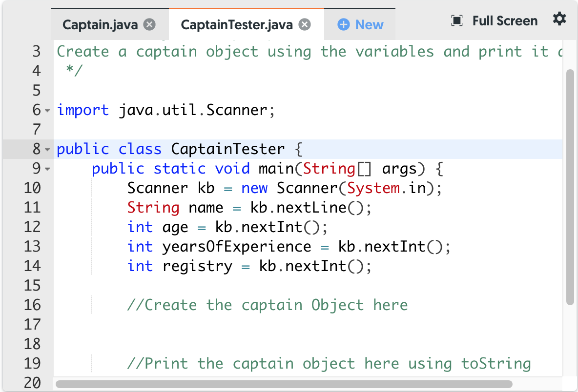The image size is (578, 392).
Task: Click line number 16 in the gutter
Action: coord(32,305)
